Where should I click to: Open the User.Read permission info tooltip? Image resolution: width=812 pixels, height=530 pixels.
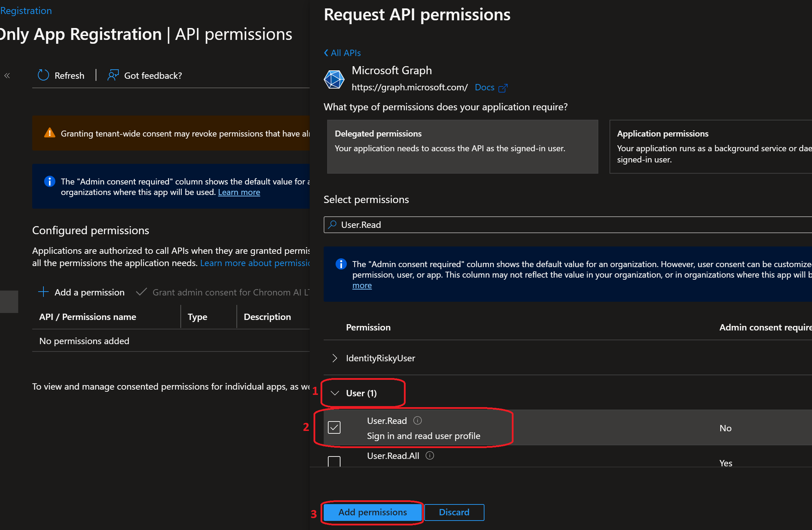418,421
